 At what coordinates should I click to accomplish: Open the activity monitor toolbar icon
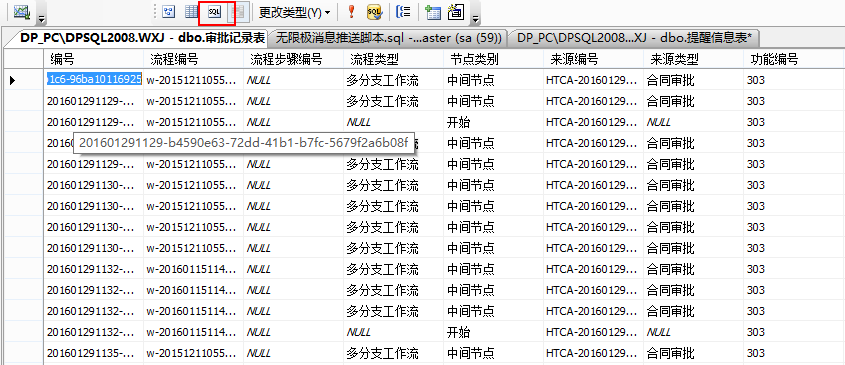(22, 12)
